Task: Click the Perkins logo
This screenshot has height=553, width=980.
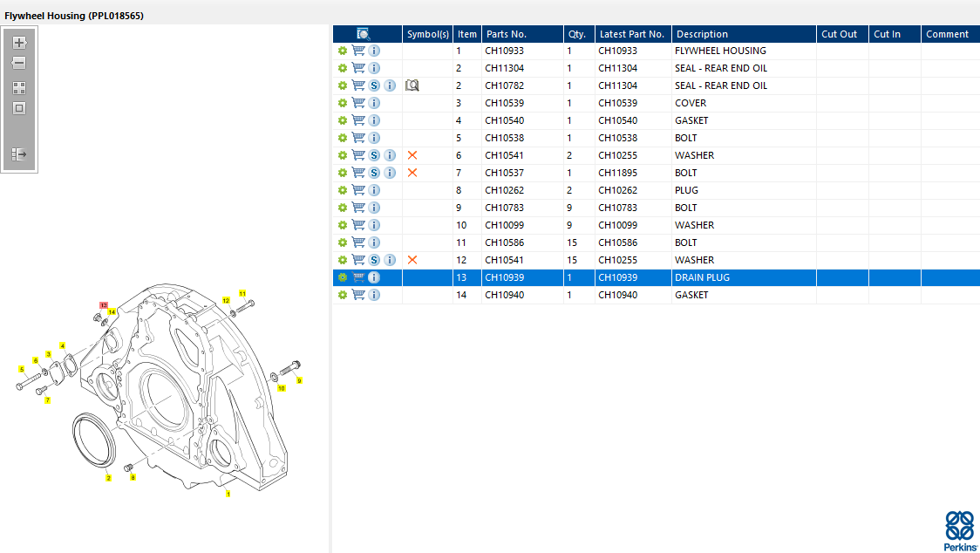Action: click(960, 530)
